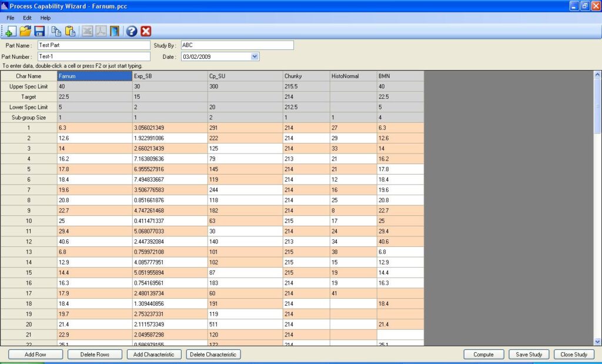Select Exp_SB cell 3.056021349
The image size is (602, 364).
click(x=170, y=128)
